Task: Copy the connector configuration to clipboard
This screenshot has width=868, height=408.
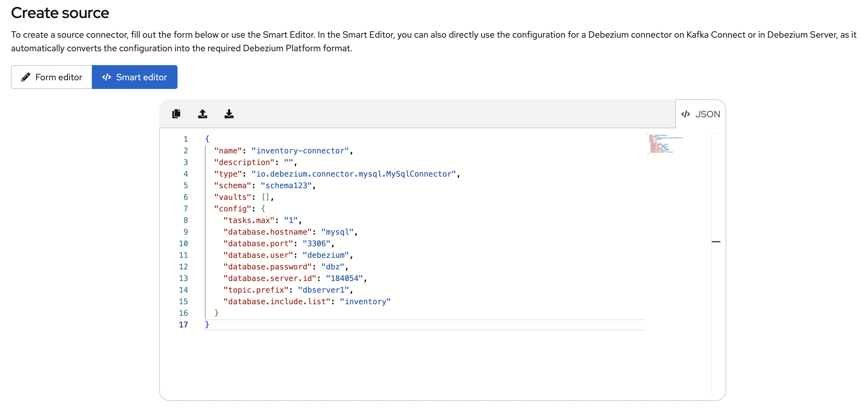Action: tap(176, 114)
